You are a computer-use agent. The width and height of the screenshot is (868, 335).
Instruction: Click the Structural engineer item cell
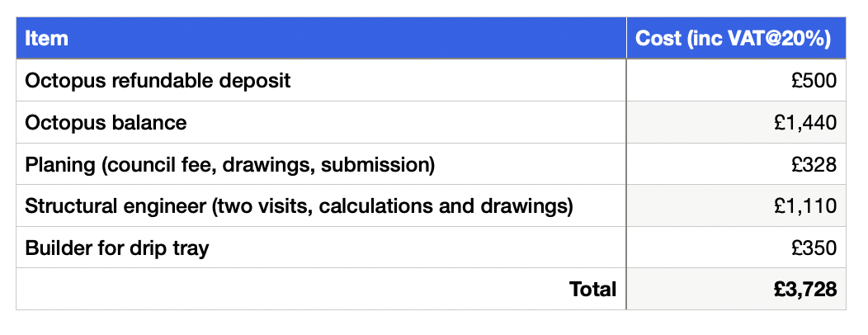[321, 205]
